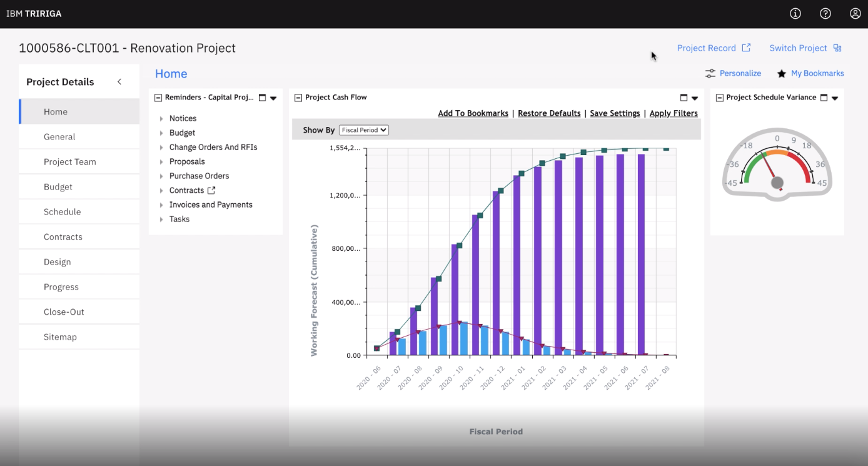868x466 pixels.
Task: Collapse the Project Cash Flow section
Action: pos(298,98)
